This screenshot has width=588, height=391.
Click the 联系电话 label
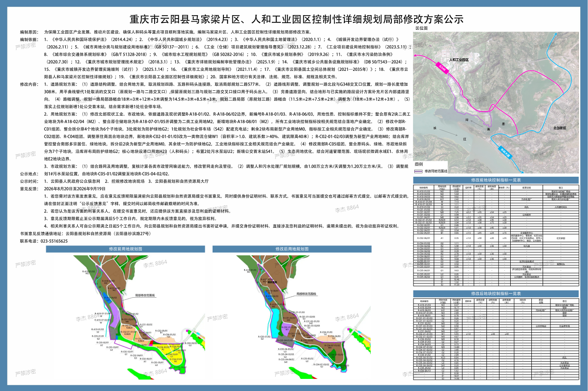click(x=29, y=241)
